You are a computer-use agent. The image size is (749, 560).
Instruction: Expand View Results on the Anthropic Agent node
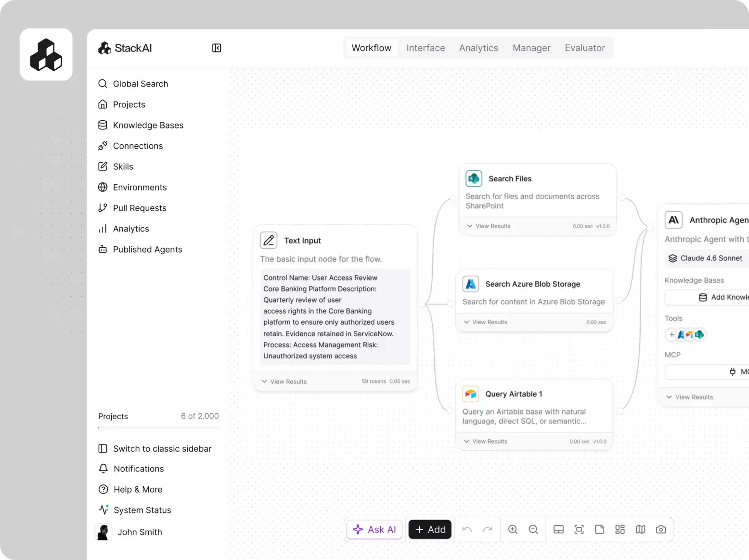click(689, 397)
